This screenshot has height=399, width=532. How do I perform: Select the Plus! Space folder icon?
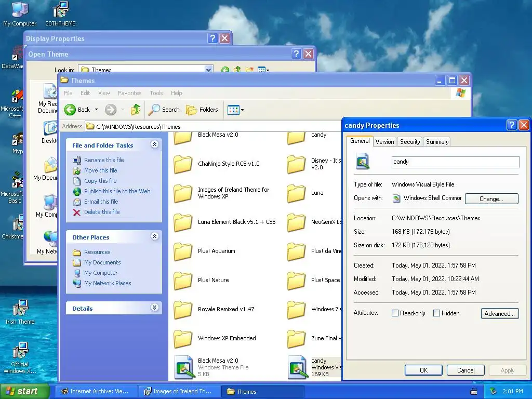[x=296, y=280]
